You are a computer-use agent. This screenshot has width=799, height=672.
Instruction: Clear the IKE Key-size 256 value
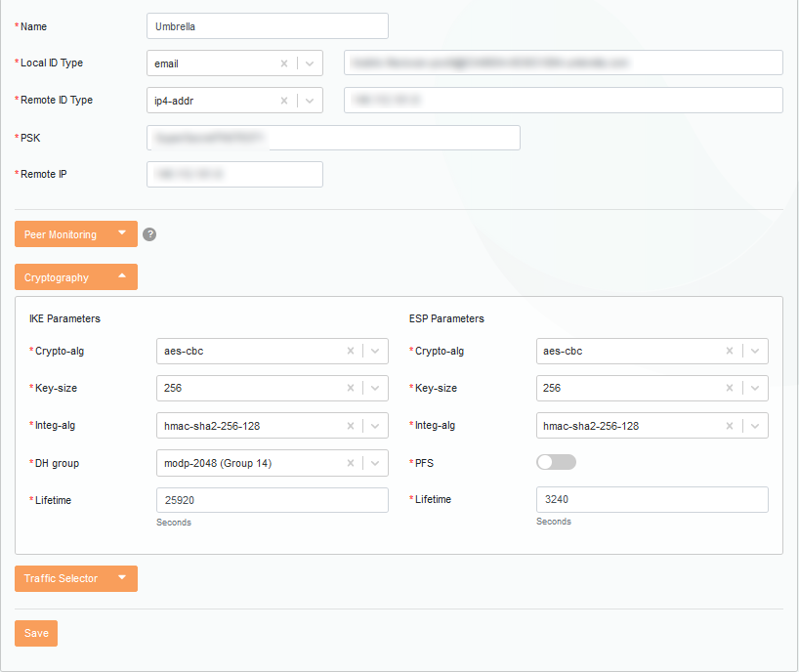(x=350, y=388)
